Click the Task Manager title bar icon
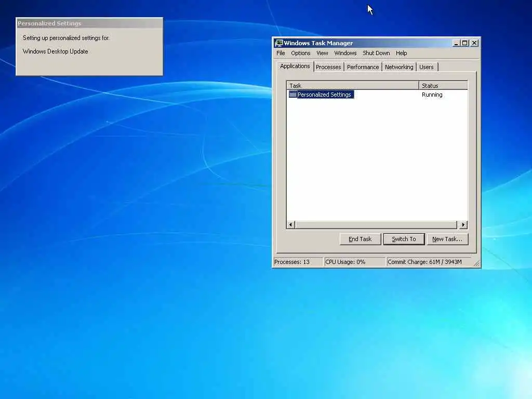The image size is (532, 399). point(279,43)
